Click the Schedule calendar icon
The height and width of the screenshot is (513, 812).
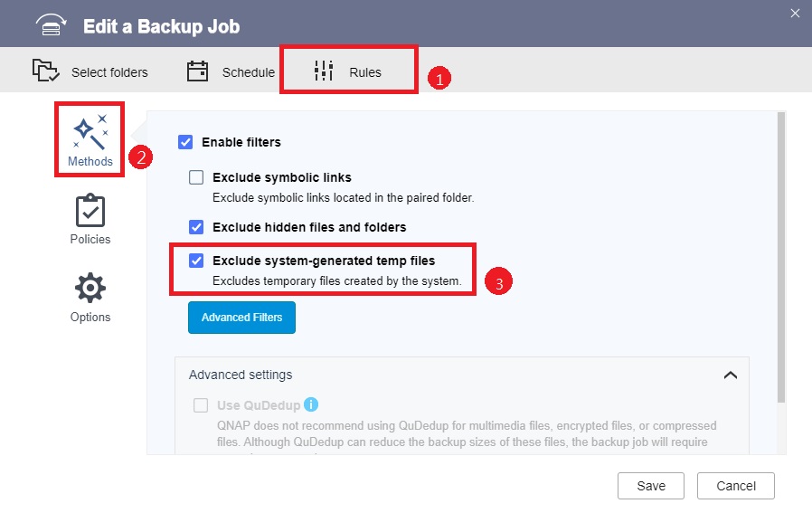pos(197,71)
